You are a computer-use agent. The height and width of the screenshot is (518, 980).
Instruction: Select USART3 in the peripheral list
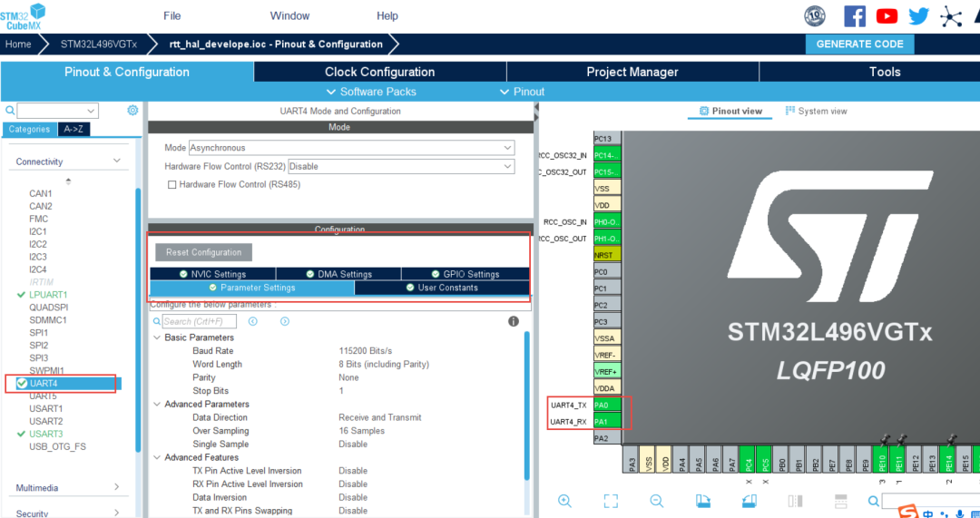tap(45, 434)
